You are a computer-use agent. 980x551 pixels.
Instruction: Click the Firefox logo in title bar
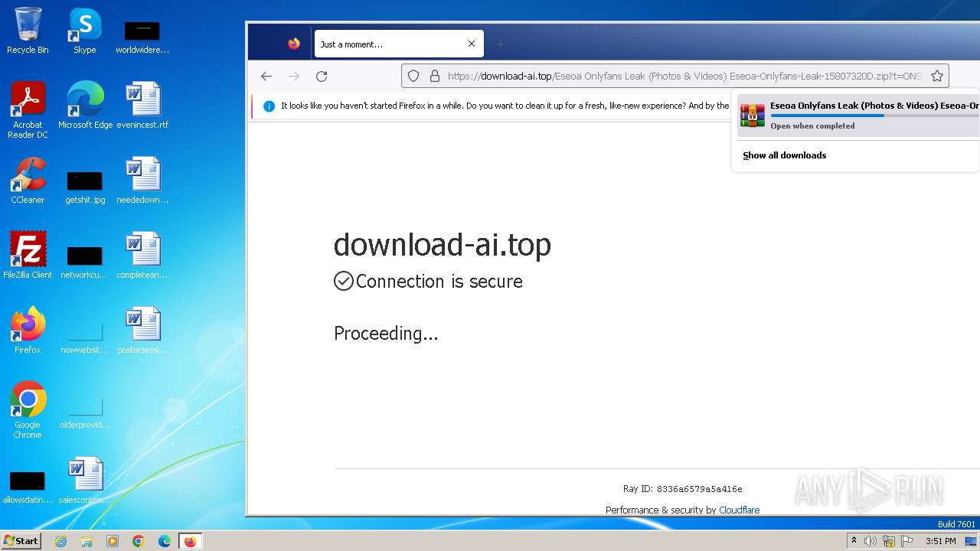[294, 44]
